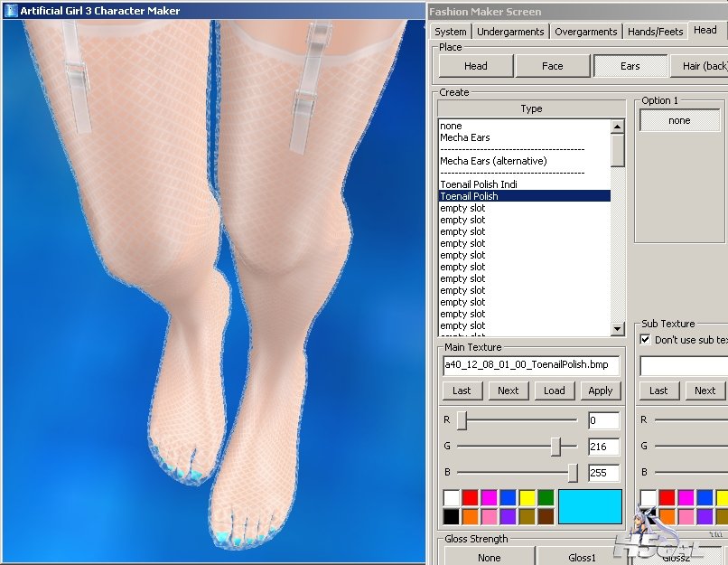Click the large cyan color preview

[590, 507]
